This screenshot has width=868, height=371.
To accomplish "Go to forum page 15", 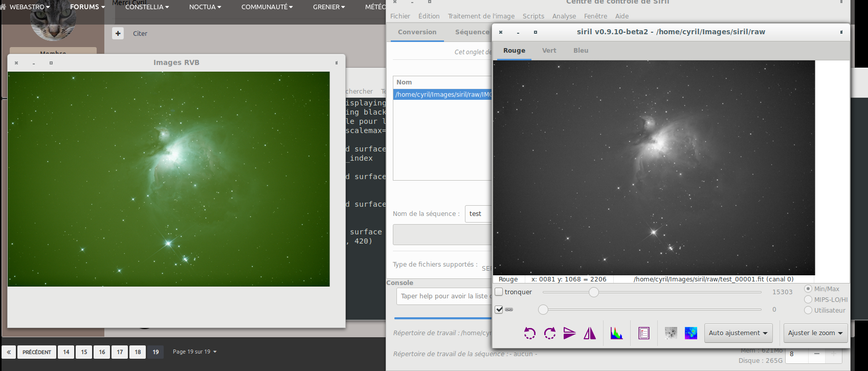I will (x=84, y=352).
